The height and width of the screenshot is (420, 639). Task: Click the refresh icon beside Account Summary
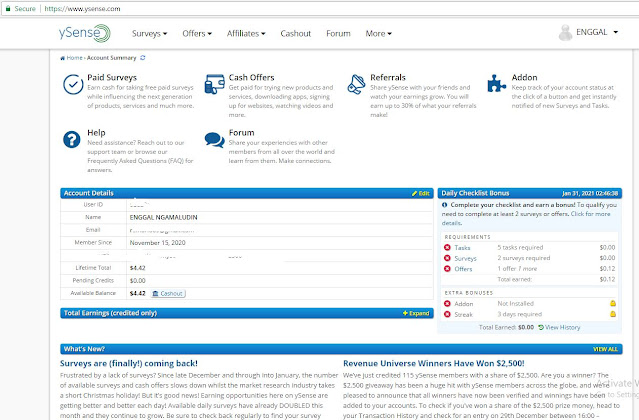[x=143, y=58]
